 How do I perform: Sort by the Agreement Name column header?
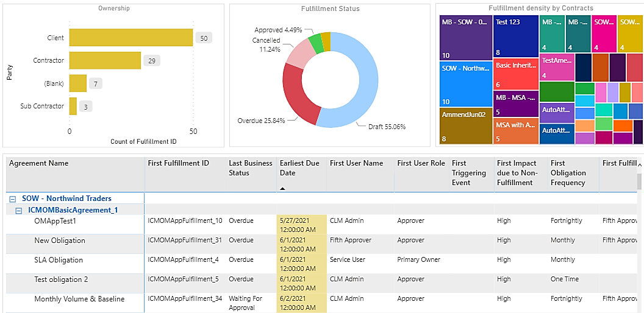(x=39, y=163)
